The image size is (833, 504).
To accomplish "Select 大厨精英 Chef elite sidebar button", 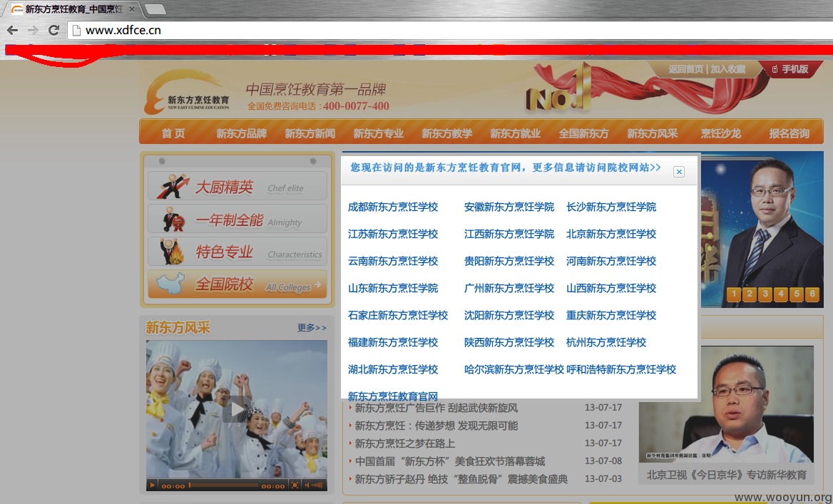I will [x=237, y=186].
